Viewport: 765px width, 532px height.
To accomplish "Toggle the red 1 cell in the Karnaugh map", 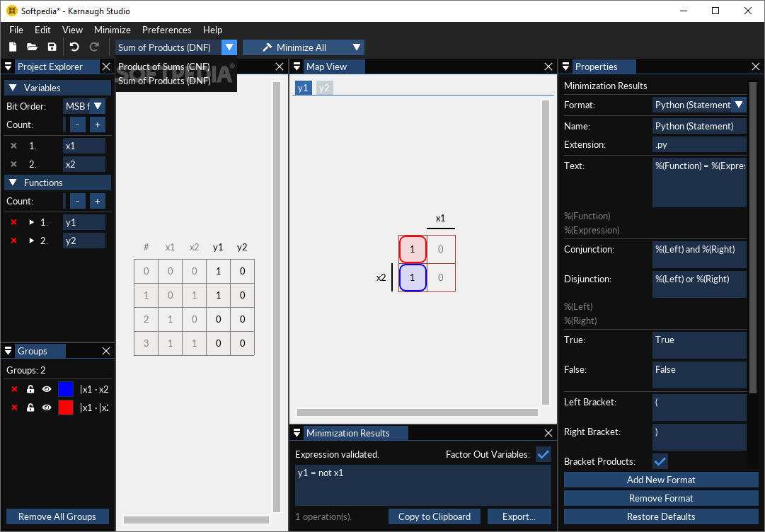I will pos(413,249).
